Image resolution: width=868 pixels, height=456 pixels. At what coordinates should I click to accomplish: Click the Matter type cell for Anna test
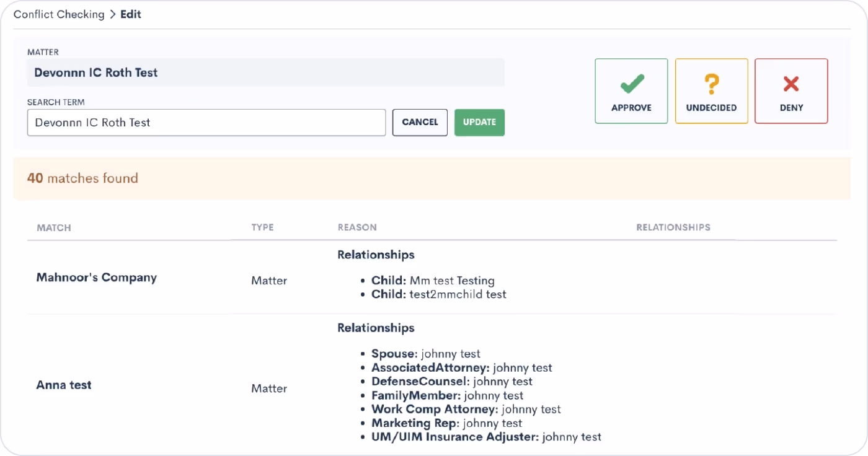coord(269,388)
